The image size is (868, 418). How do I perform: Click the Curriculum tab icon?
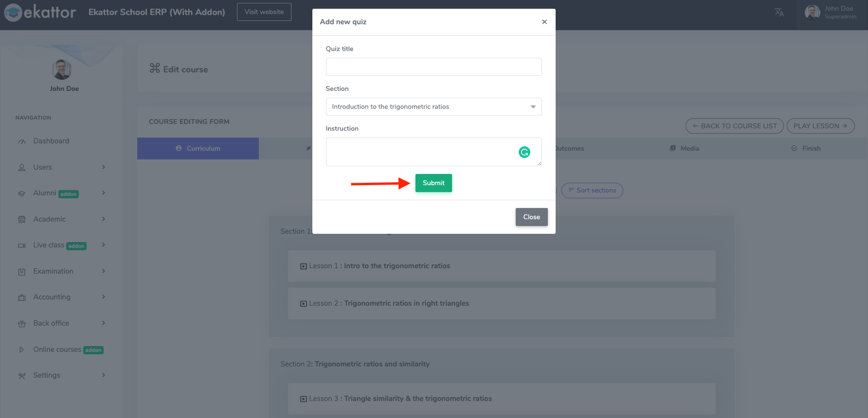click(x=179, y=148)
